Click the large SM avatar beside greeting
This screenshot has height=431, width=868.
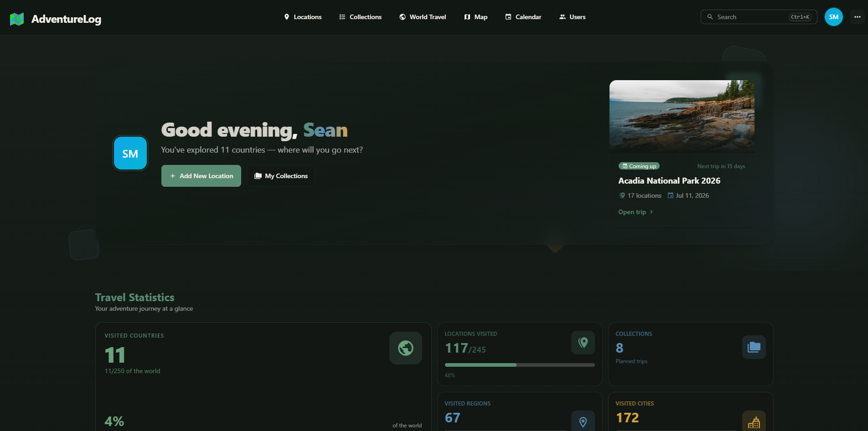(x=130, y=154)
